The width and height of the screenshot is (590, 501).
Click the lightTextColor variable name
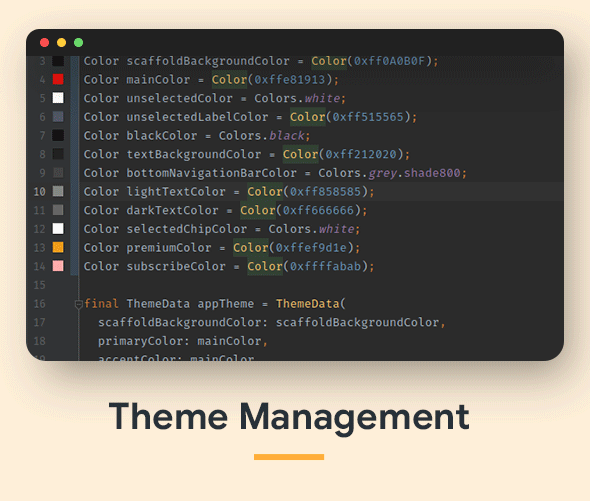[x=176, y=192]
